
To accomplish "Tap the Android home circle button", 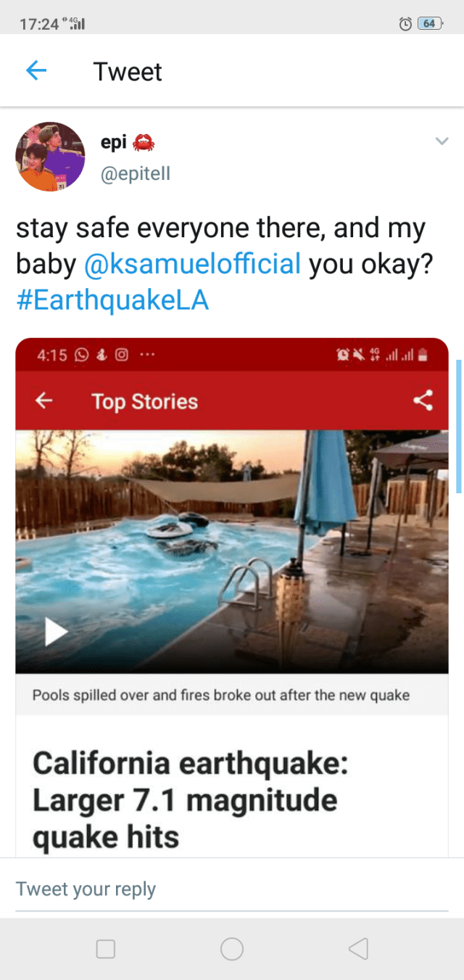I will click(232, 948).
